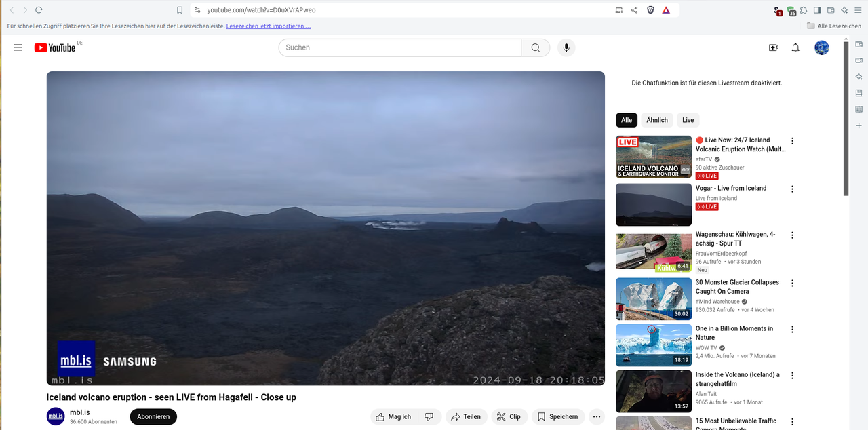Open the Create video icon
The width and height of the screenshot is (868, 430).
pyautogui.click(x=774, y=47)
